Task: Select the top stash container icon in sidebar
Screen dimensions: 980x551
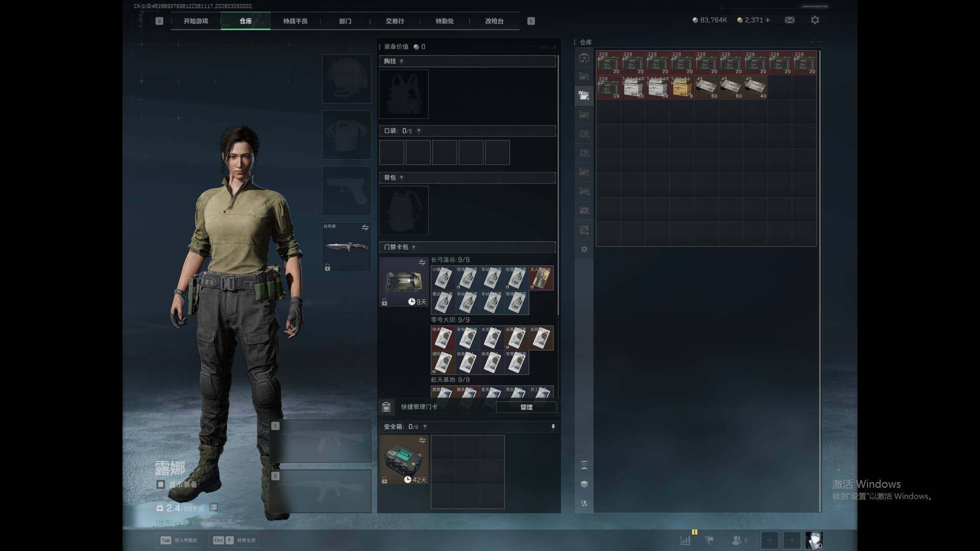Action: point(584,58)
